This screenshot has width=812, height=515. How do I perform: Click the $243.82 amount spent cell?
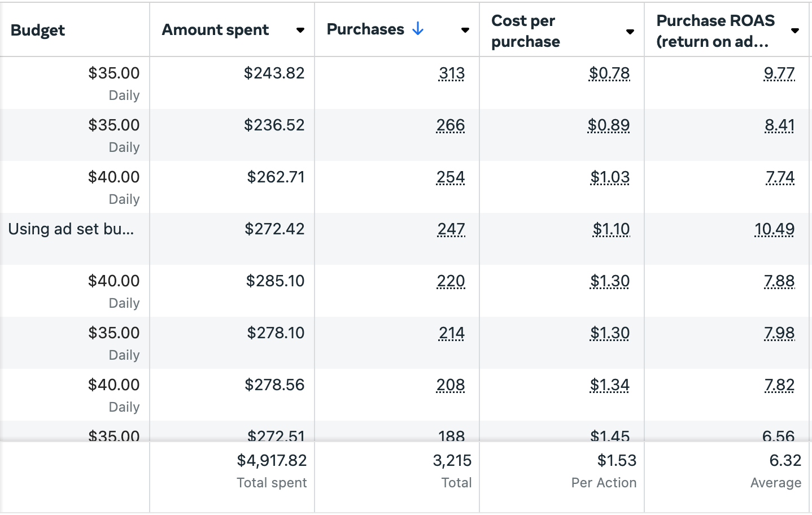pyautogui.click(x=274, y=73)
